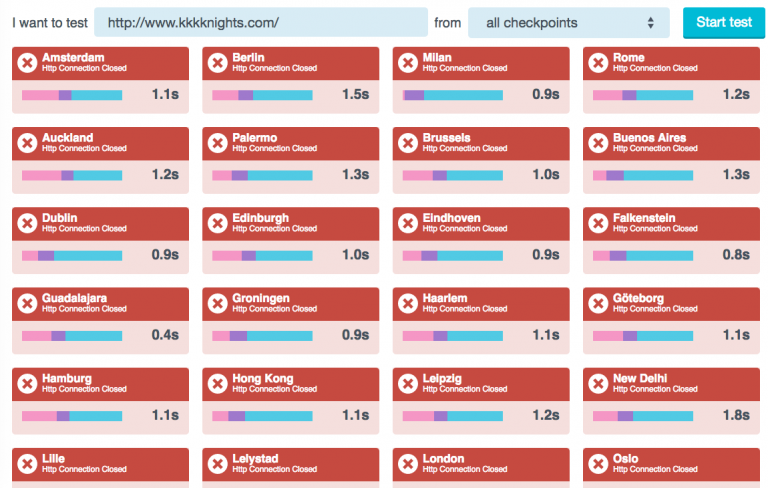Click the X icon on Hong Kong card
Image resolution: width=768 pixels, height=488 pixels.
tap(217, 384)
